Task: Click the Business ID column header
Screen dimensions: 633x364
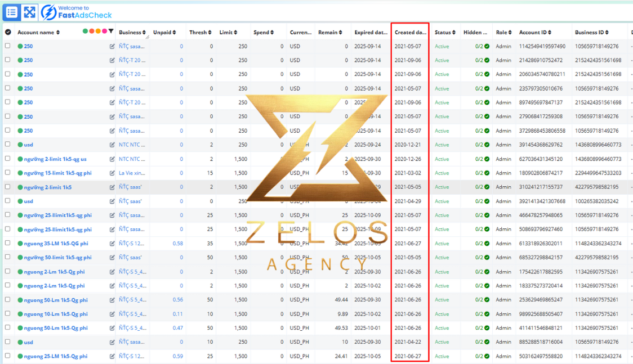Action: coord(591,32)
